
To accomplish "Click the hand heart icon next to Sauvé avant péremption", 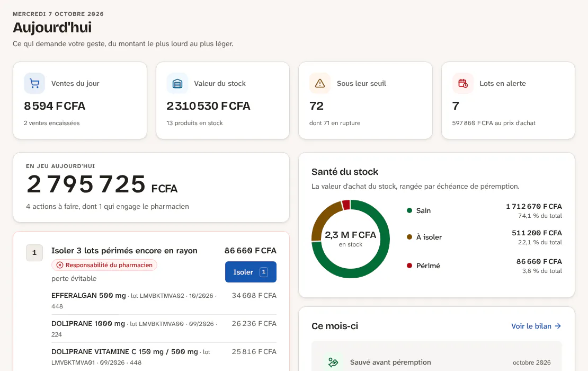I will (x=333, y=363).
